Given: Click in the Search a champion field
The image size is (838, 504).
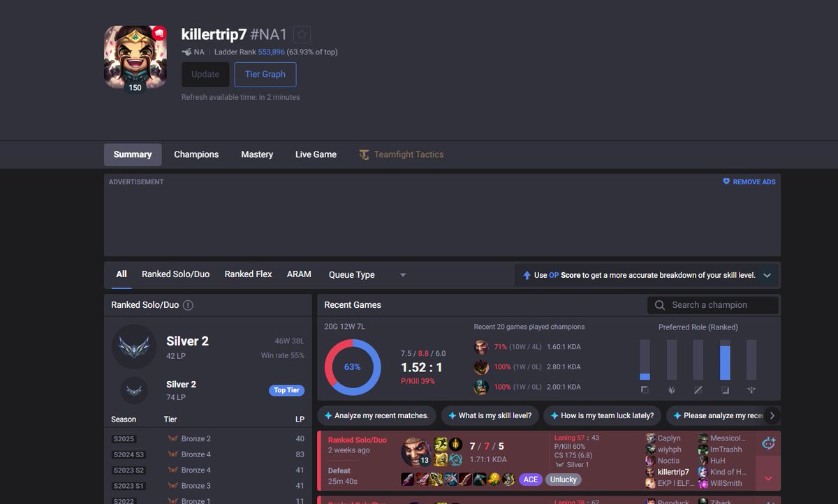Looking at the screenshot, I should tap(712, 305).
